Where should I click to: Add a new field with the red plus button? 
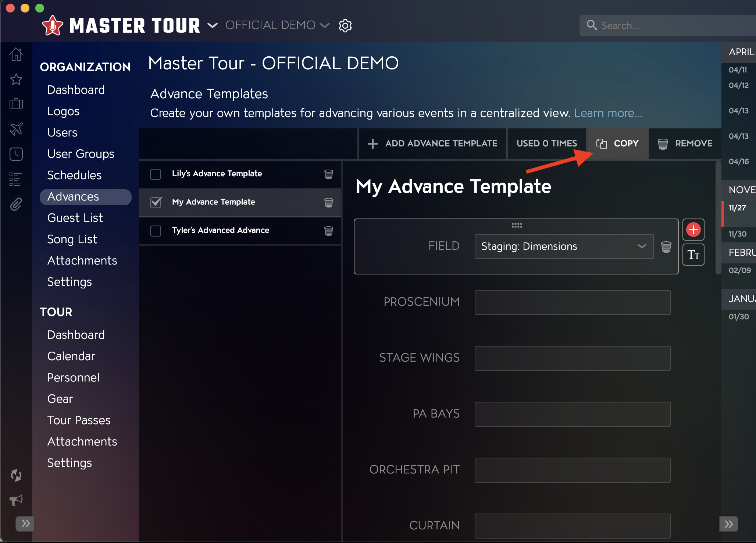[693, 230]
